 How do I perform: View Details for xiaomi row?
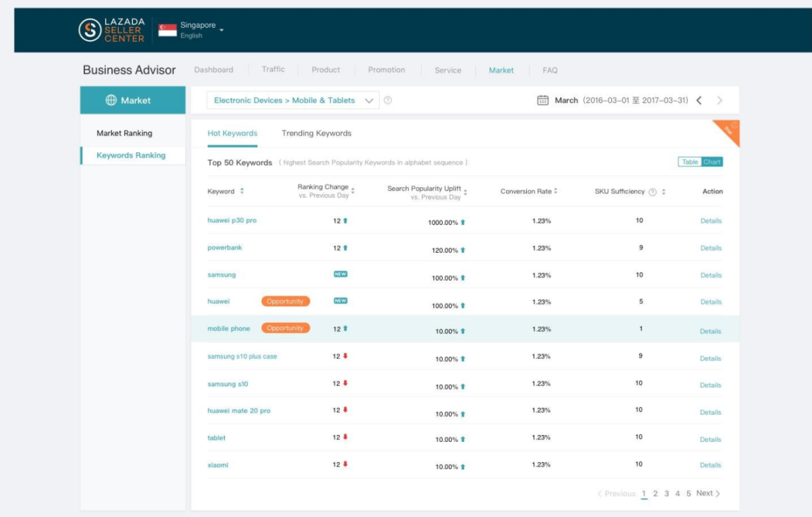[x=710, y=465]
